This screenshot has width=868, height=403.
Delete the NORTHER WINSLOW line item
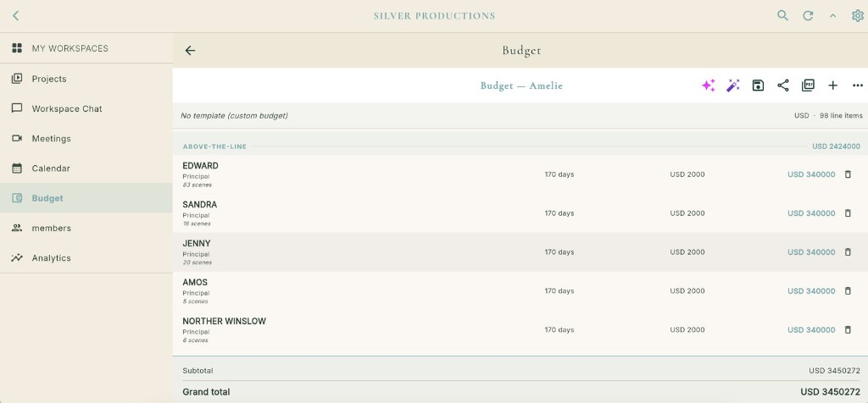pyautogui.click(x=848, y=329)
